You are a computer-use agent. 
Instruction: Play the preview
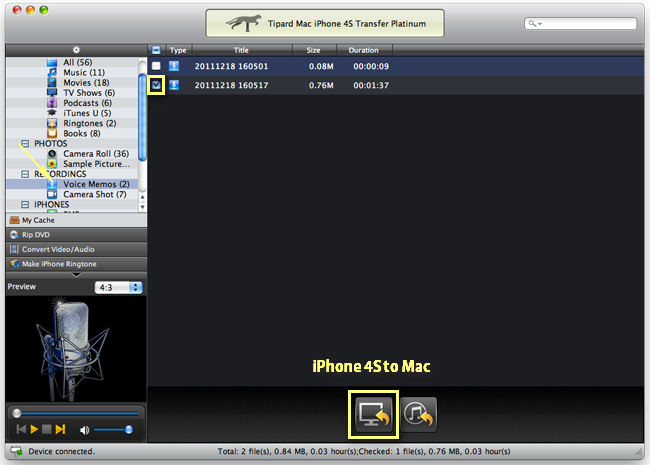pyautogui.click(x=34, y=429)
